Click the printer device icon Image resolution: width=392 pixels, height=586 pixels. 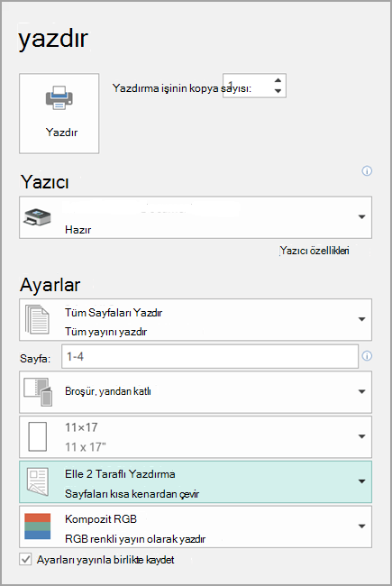pos(37,217)
